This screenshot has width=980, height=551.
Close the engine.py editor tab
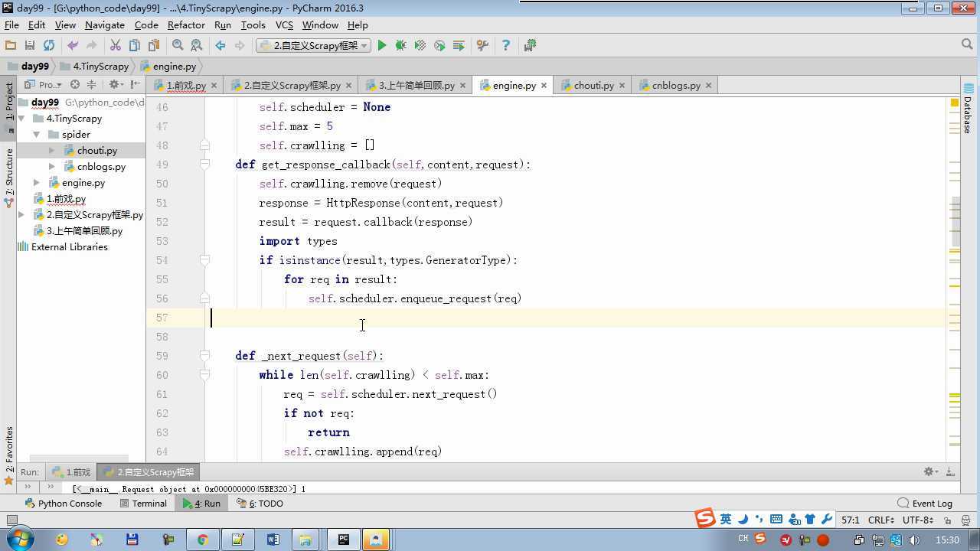point(544,85)
